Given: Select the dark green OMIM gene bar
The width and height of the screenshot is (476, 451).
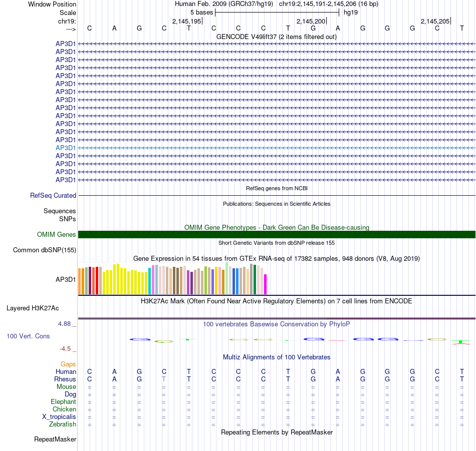Looking at the screenshot, I should point(277,234).
